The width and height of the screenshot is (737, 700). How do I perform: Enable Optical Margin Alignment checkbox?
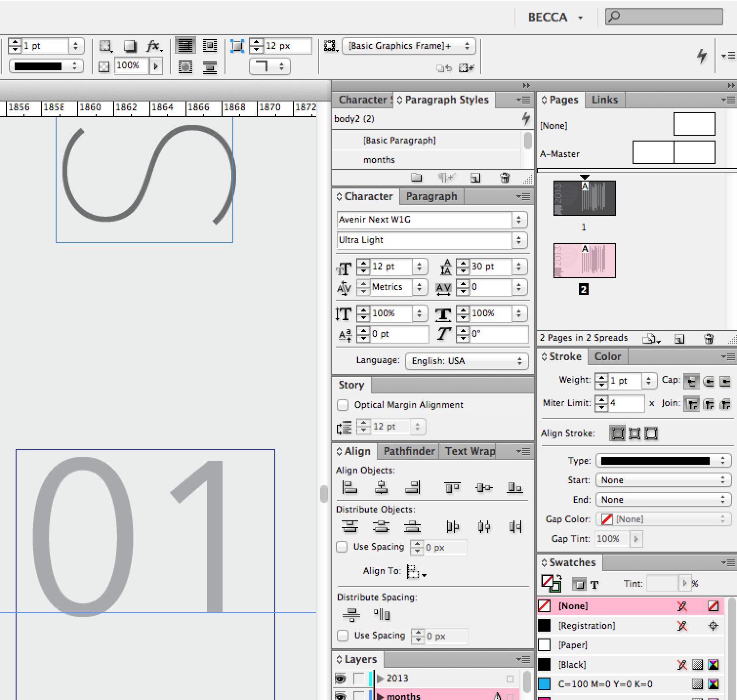[343, 405]
